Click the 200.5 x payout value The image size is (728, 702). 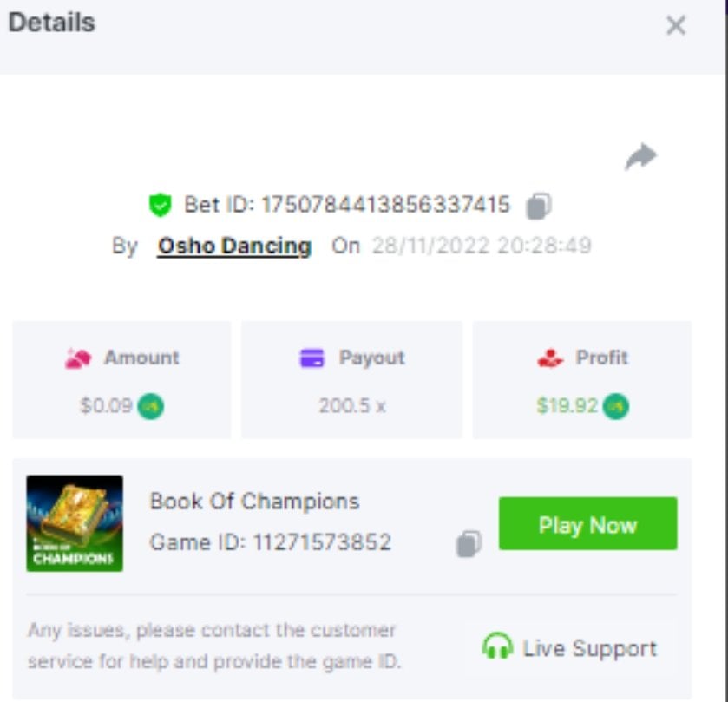(352, 406)
